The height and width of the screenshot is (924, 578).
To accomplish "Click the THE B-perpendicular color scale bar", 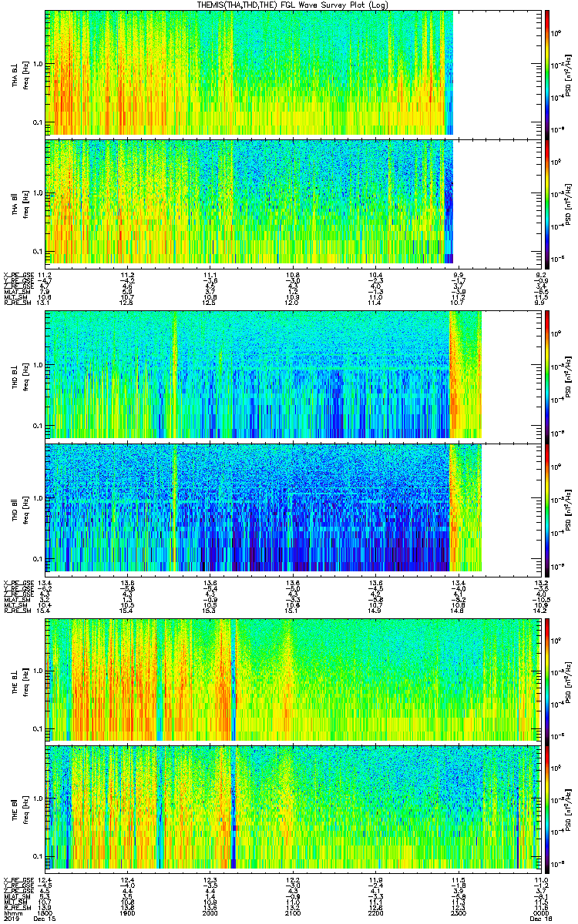I will point(547,680).
